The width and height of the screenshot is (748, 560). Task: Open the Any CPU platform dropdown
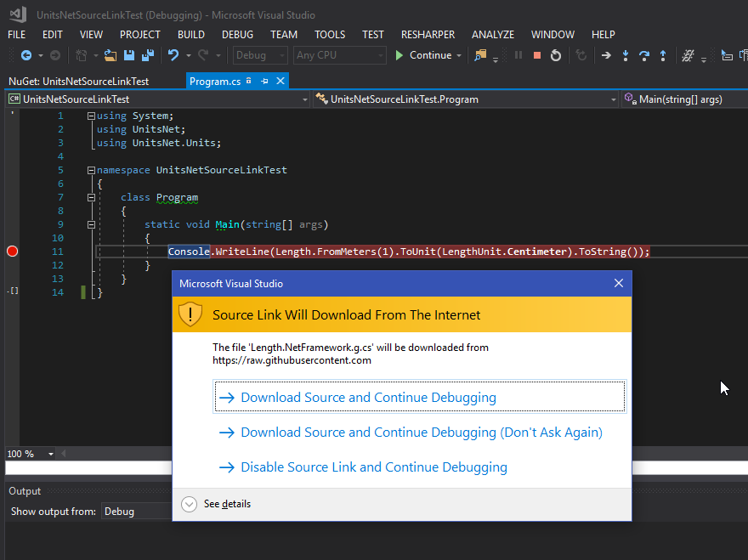(340, 55)
